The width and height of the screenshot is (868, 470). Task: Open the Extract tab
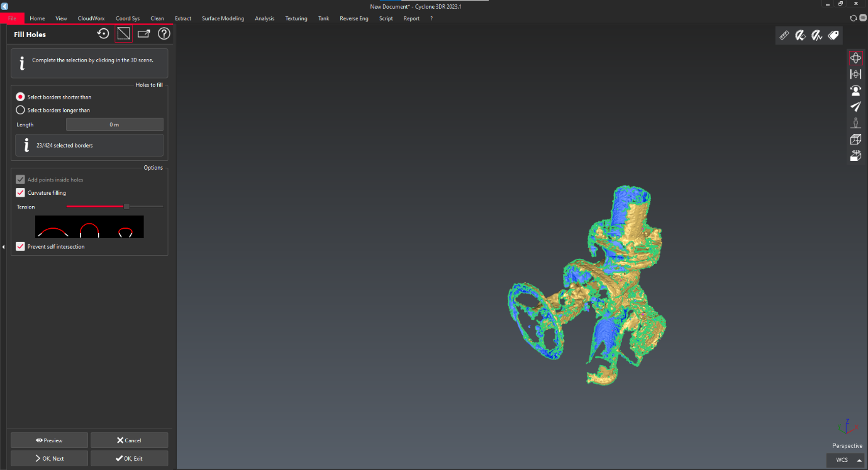click(x=183, y=18)
